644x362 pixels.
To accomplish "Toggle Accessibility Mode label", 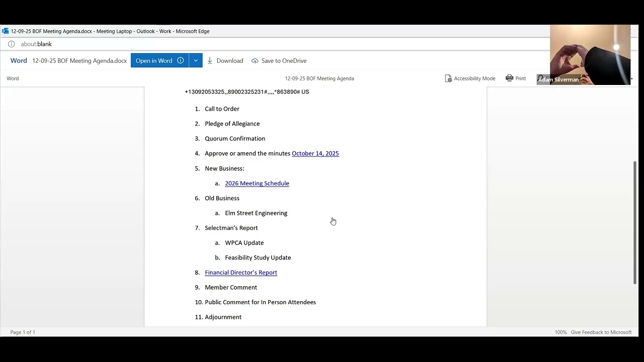I will tap(474, 78).
